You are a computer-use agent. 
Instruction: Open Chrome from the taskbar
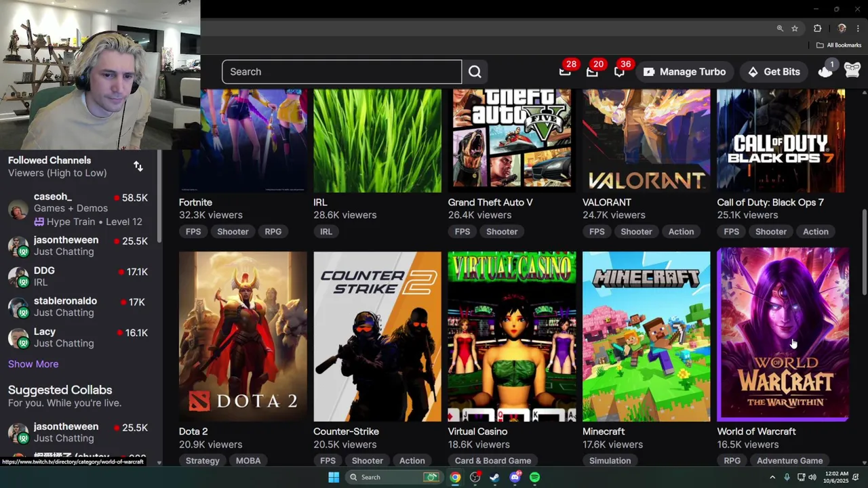point(455,477)
